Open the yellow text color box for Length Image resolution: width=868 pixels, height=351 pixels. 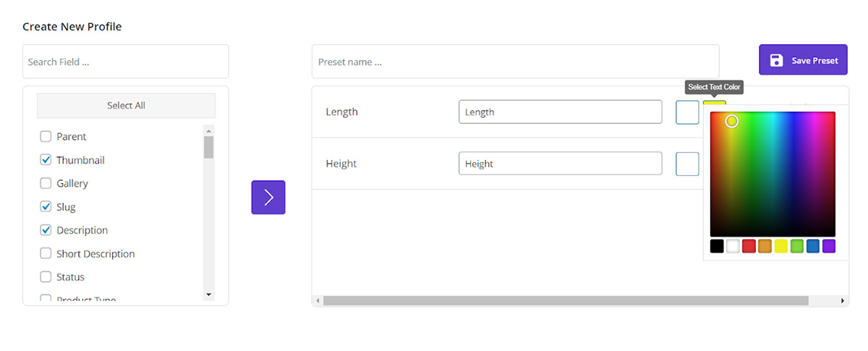tap(715, 106)
